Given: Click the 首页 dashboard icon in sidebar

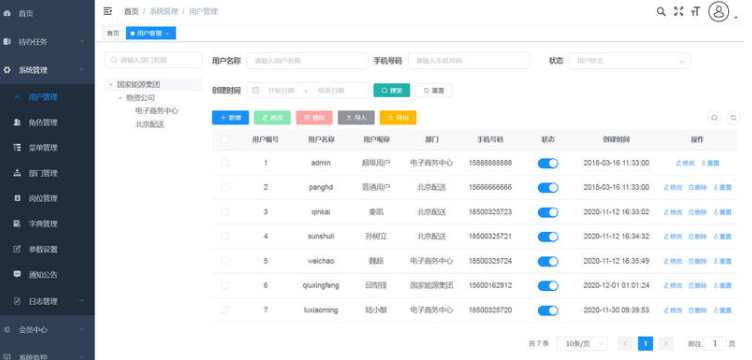Looking at the screenshot, I should 7,13.
